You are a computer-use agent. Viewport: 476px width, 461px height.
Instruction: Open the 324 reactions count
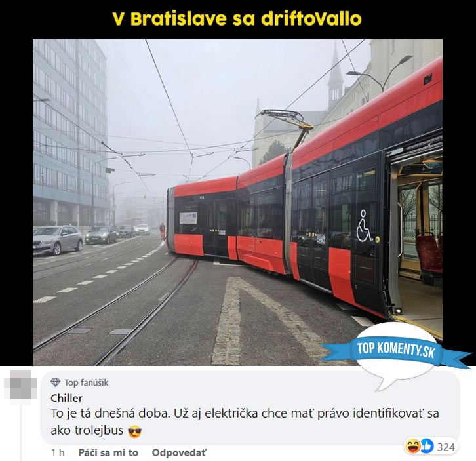pos(446,447)
